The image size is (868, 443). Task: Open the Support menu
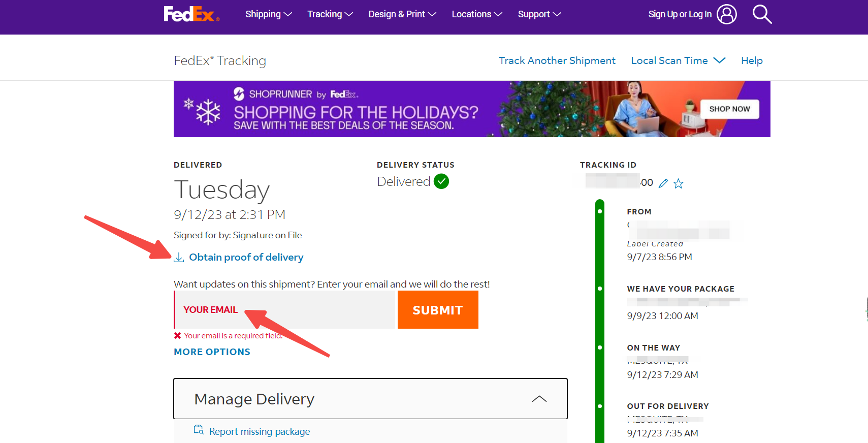[x=539, y=14]
